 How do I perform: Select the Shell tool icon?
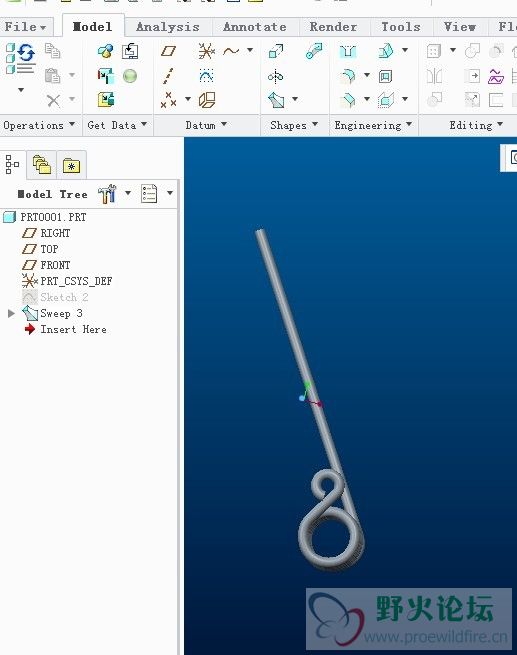coord(385,76)
